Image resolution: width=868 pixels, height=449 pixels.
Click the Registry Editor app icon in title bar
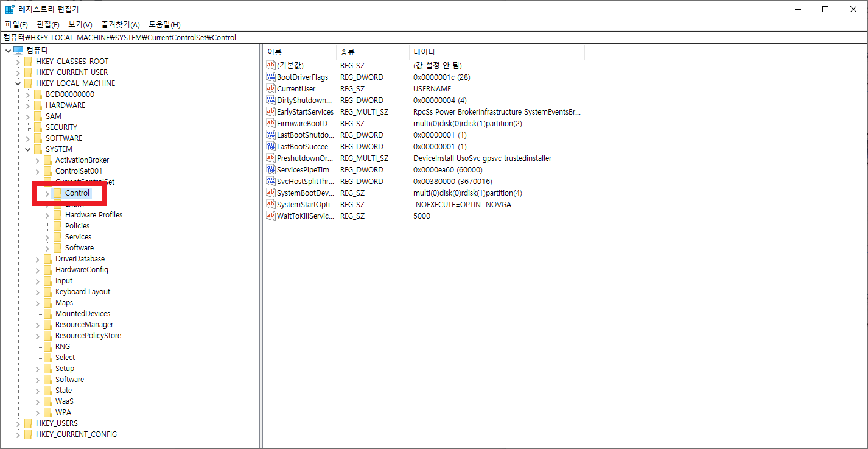coord(10,9)
